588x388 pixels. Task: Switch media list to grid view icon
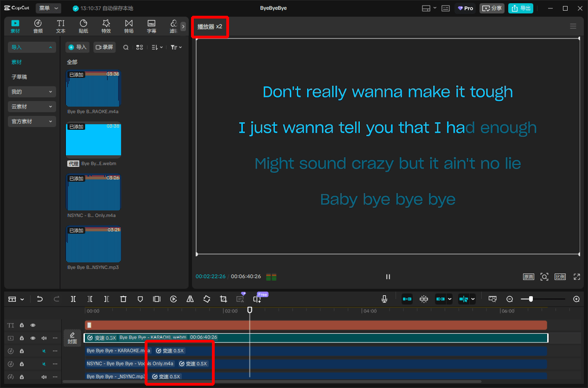click(140, 47)
